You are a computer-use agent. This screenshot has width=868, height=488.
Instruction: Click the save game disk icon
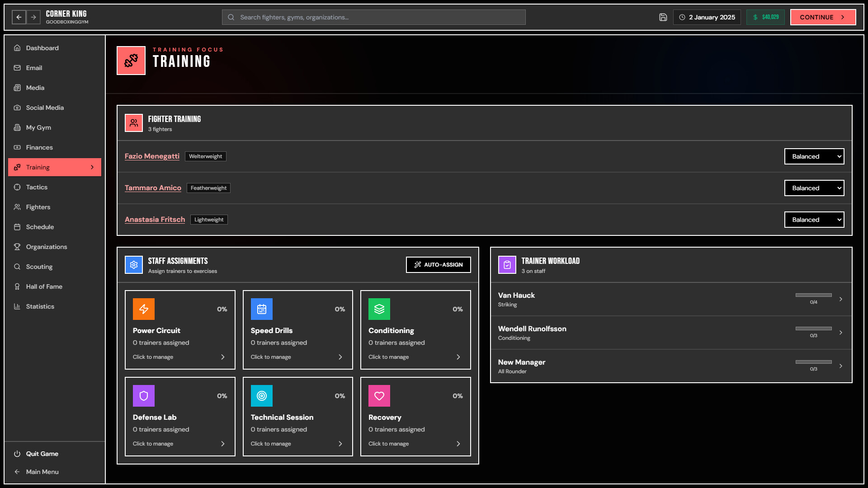coord(663,17)
